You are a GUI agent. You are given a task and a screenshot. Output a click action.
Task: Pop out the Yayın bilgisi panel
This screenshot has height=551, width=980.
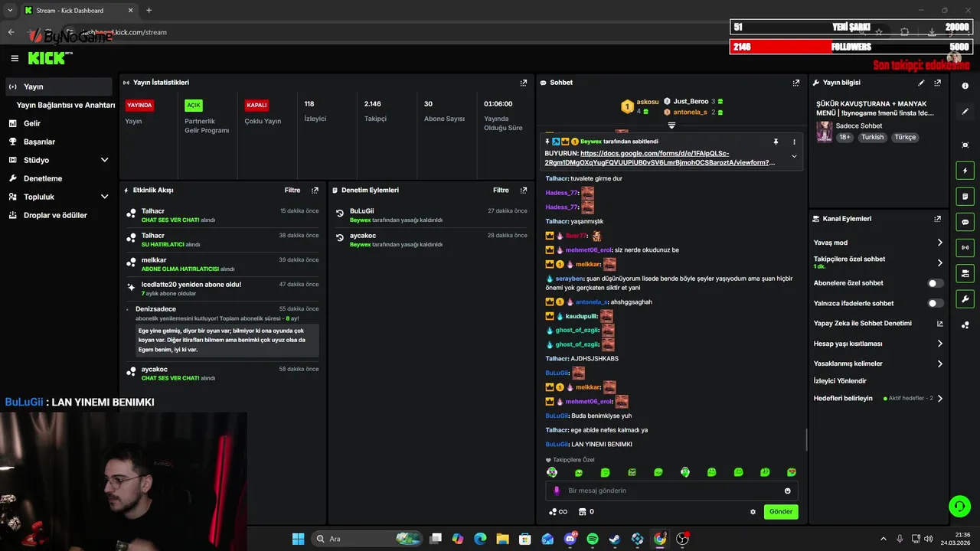point(937,83)
